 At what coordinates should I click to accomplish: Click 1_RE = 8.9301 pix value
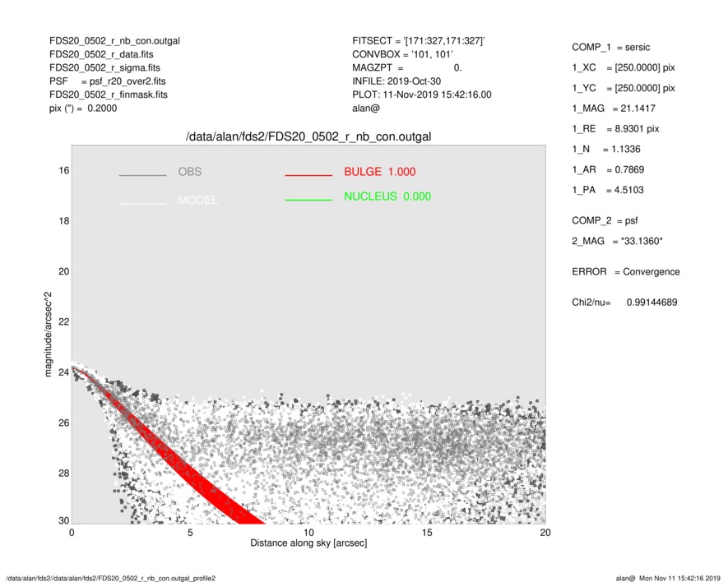coord(615,129)
